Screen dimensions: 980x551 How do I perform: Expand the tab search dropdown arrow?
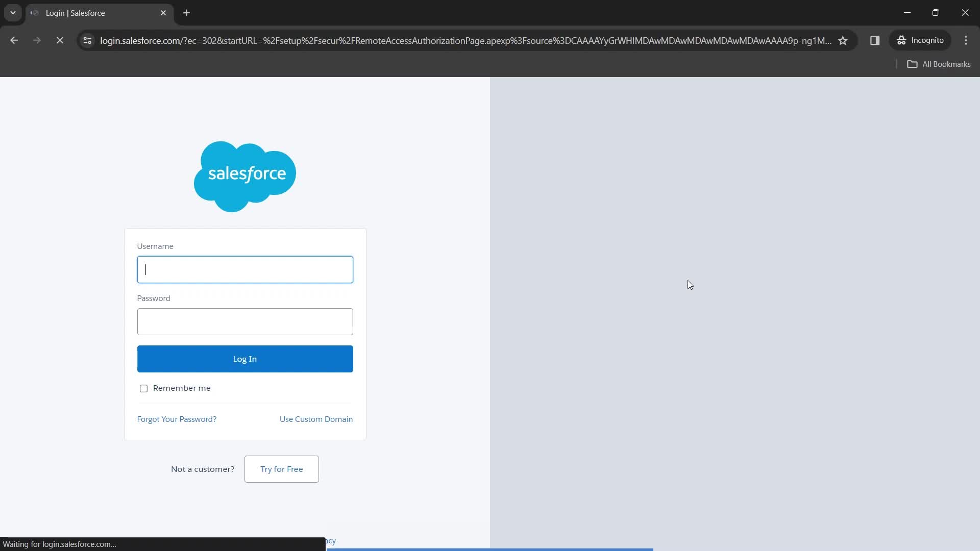tap(13, 13)
